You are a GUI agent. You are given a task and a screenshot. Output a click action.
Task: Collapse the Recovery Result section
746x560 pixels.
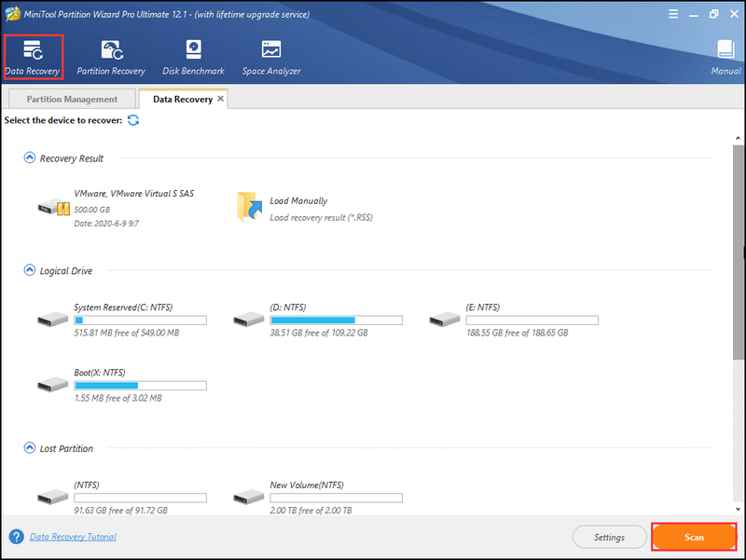(x=30, y=157)
